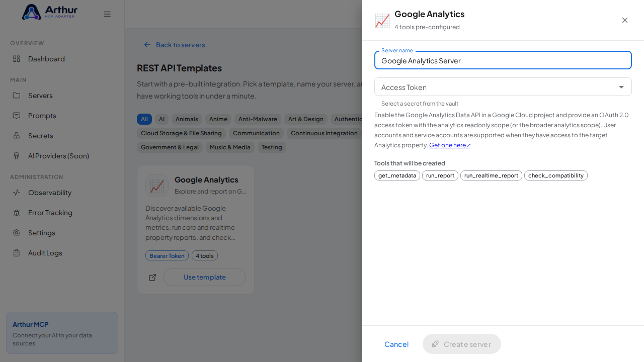This screenshot has width=644, height=362.
Task: Follow the Get one here link
Action: 450,145
